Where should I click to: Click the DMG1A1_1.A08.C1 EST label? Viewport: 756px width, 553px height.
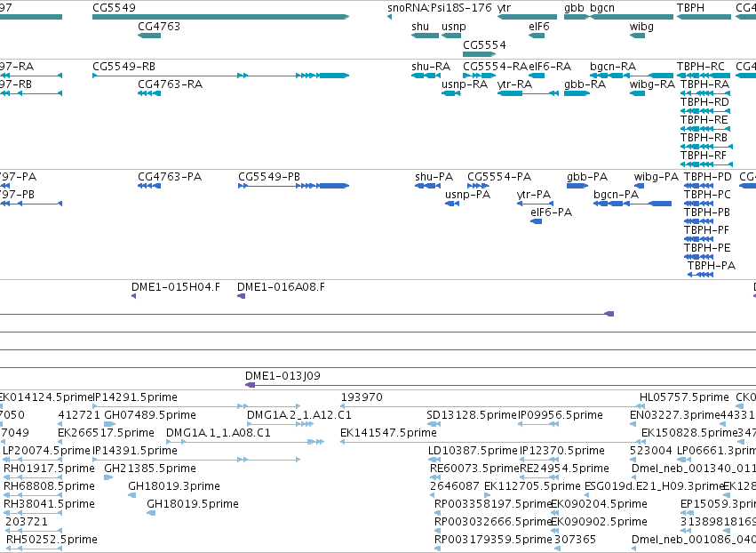pyautogui.click(x=219, y=433)
